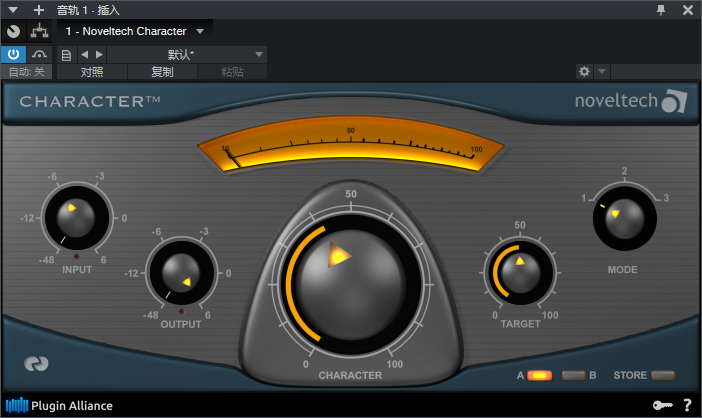Click the MODE selector knob
Screen dimensions: 702x418
pyautogui.click(x=625, y=219)
